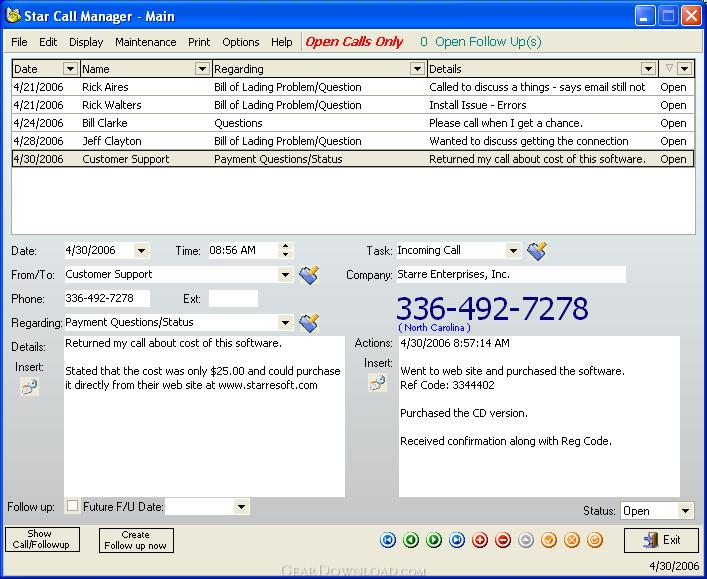Image resolution: width=707 pixels, height=579 pixels.
Task: Go to previous record green arrow
Action: tap(411, 540)
